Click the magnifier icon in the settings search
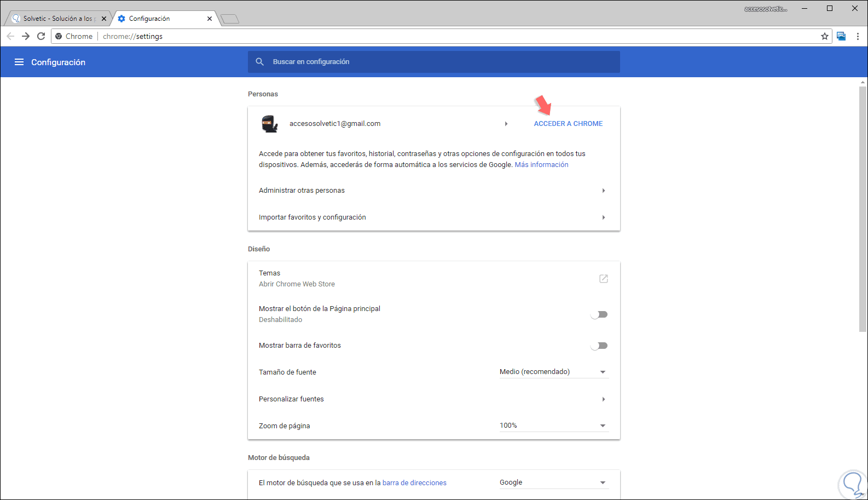 click(260, 62)
